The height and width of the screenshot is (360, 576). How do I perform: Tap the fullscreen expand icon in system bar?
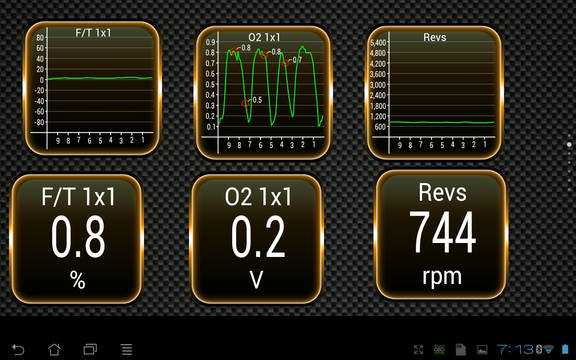click(x=418, y=349)
